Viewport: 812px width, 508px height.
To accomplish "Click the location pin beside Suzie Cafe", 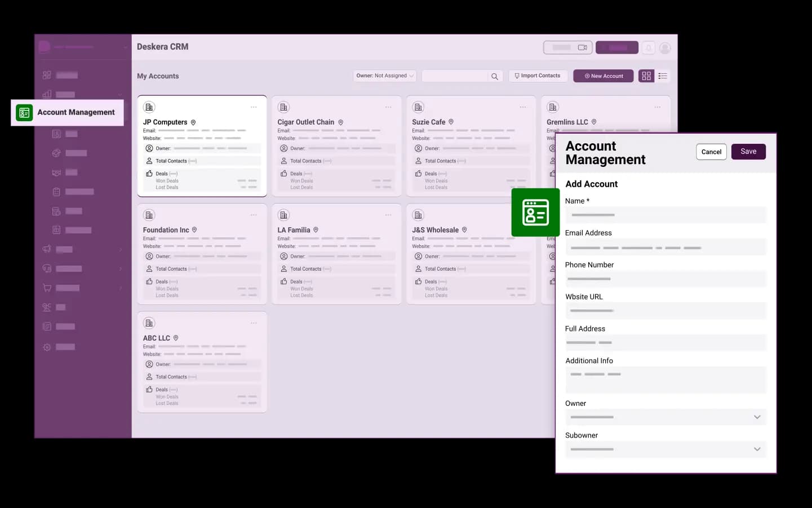I will point(451,122).
